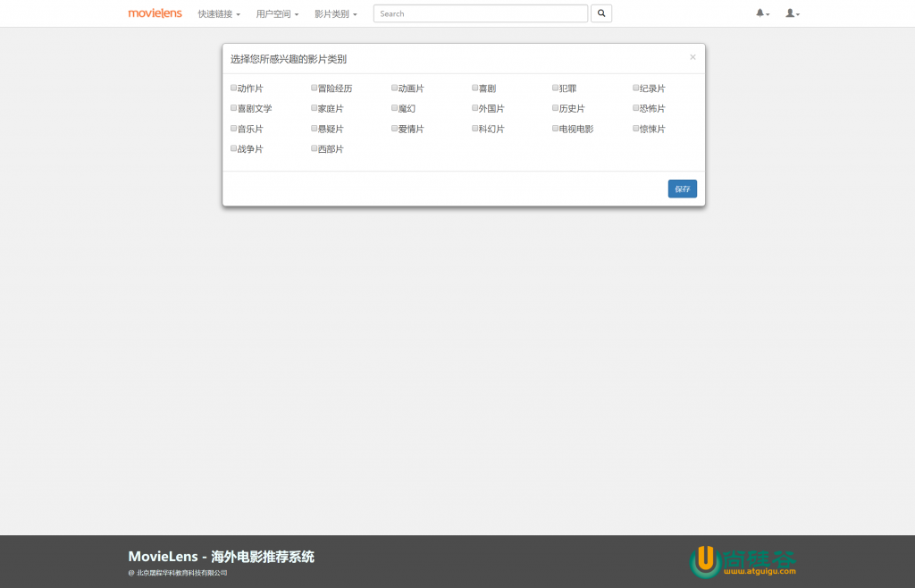Image resolution: width=915 pixels, height=588 pixels.
Task: Close the genre selection dialog
Action: pos(693,57)
